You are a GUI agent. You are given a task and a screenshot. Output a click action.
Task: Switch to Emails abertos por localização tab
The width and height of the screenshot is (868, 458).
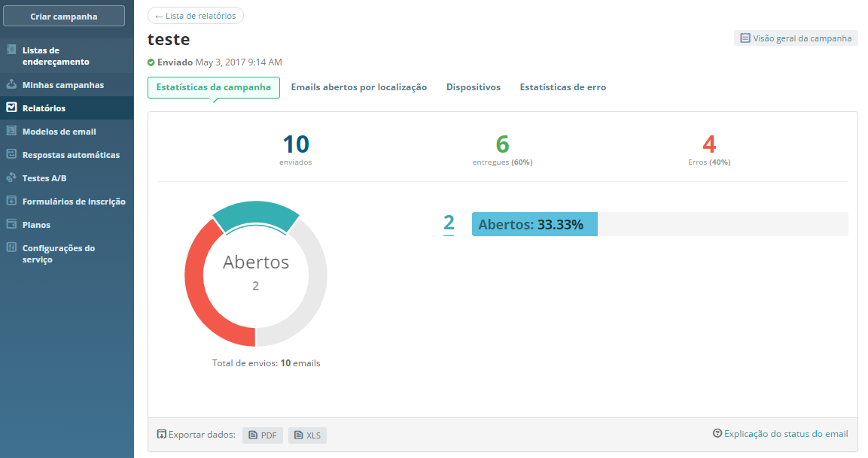coord(358,87)
